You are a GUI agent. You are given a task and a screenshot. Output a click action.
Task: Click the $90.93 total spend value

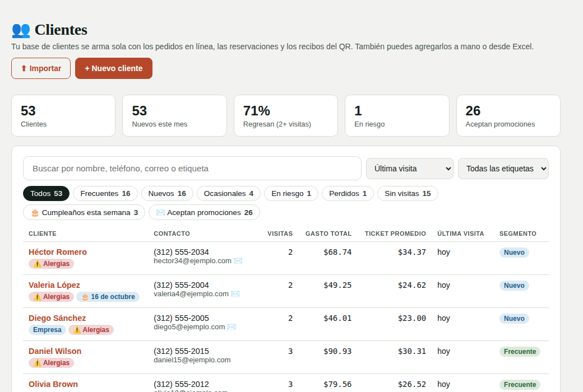(337, 352)
